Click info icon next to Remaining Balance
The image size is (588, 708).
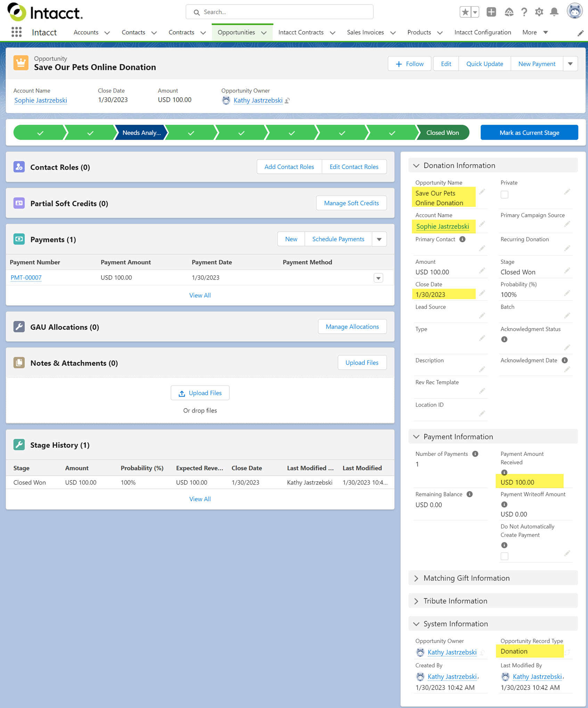point(469,494)
